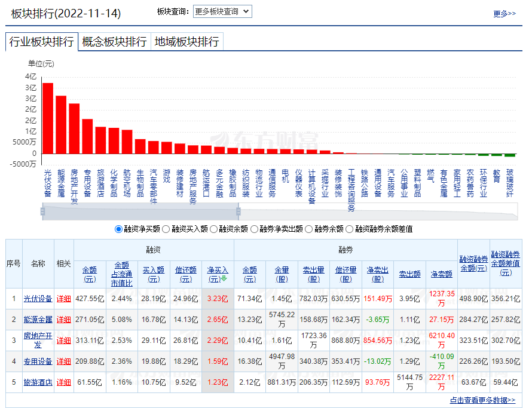This screenshot has height=408, width=532.
Task: Click the left handle of chart range slider
Action: point(43,210)
